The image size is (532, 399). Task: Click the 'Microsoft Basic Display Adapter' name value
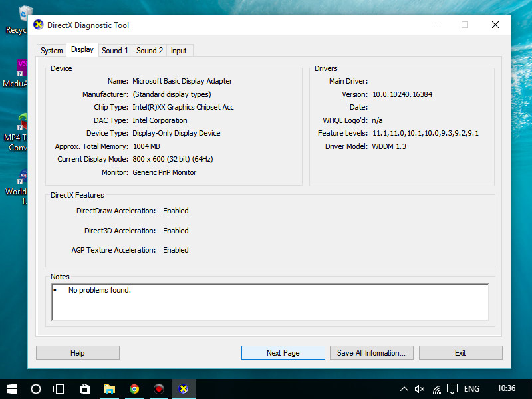(182, 81)
